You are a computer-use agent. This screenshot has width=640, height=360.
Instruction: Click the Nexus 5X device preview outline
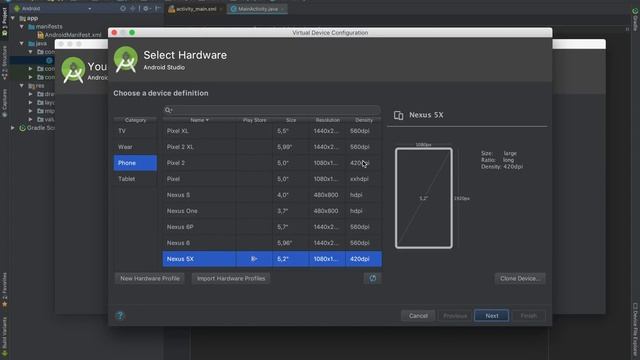(x=424, y=198)
